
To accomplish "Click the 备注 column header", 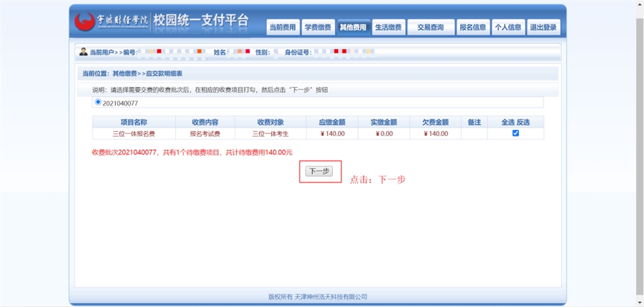I will pos(474,123).
